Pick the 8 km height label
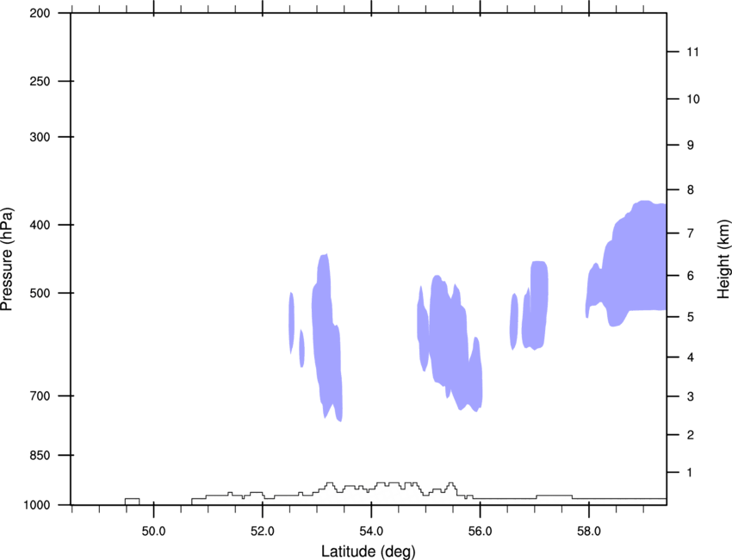Viewport: 732px width, 560px height. pos(691,190)
